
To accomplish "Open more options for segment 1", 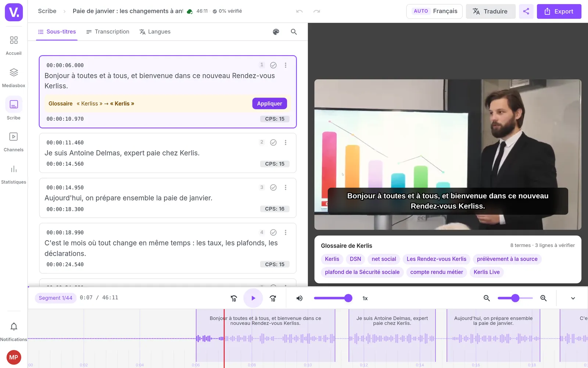I will (x=286, y=65).
